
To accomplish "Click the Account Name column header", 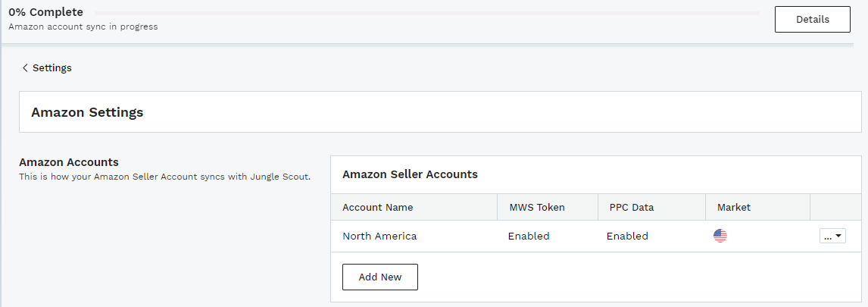I will click(377, 207).
